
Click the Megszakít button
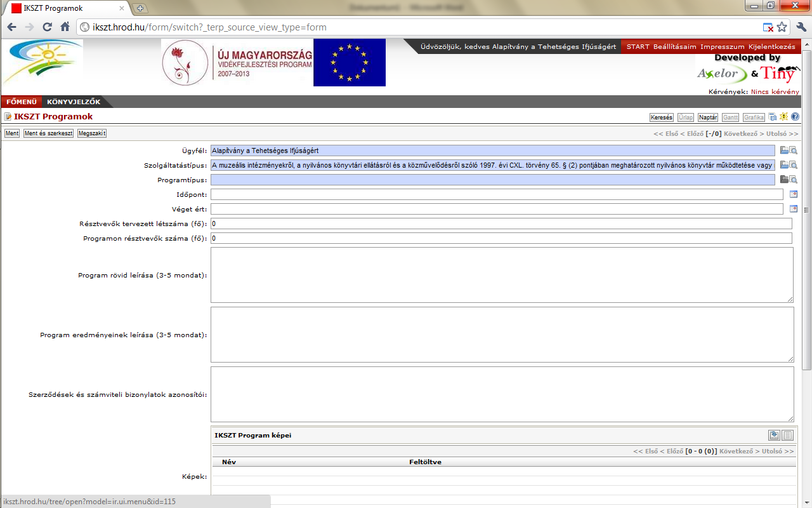93,133
